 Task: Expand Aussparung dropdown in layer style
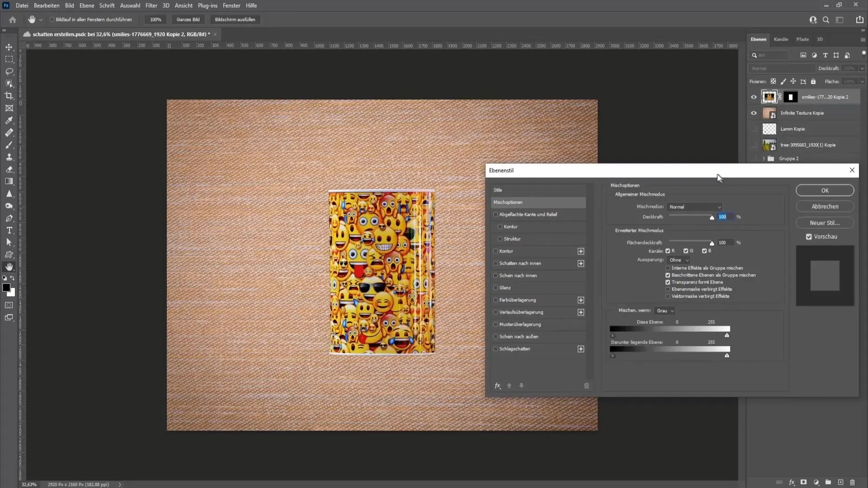[679, 260]
